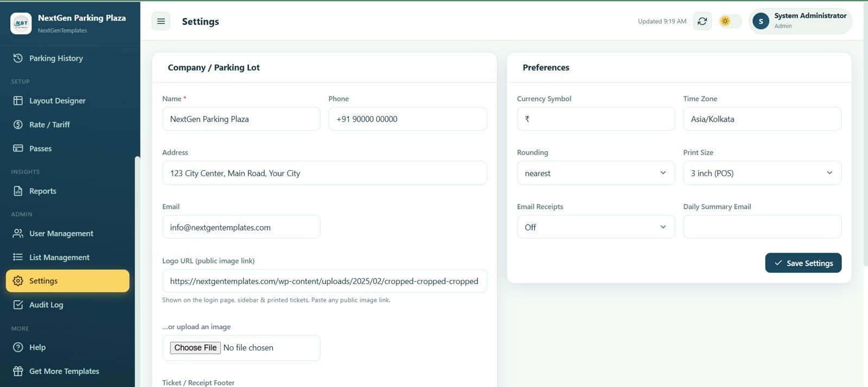Click the "Shown on the login page" hint
Screen dimensions: 868x387
click(x=276, y=300)
